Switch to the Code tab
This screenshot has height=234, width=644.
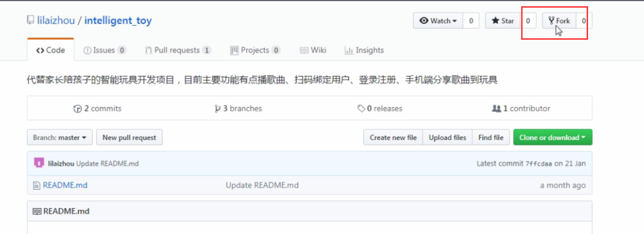tap(51, 50)
